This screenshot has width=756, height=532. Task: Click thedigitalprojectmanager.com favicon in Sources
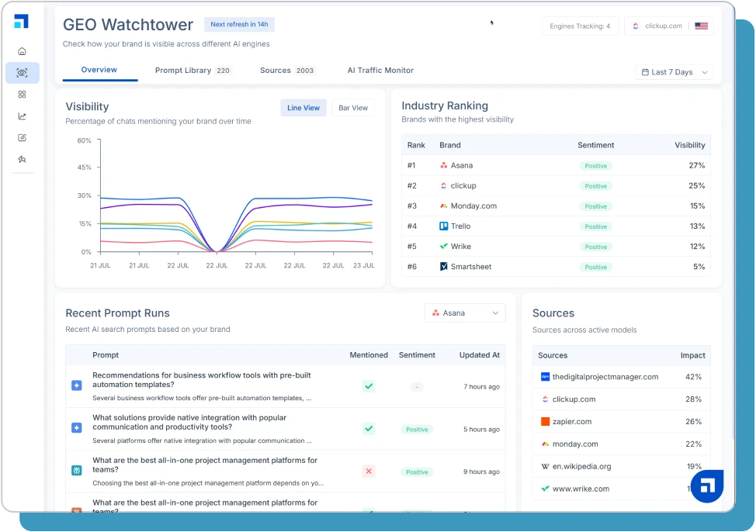(x=546, y=377)
